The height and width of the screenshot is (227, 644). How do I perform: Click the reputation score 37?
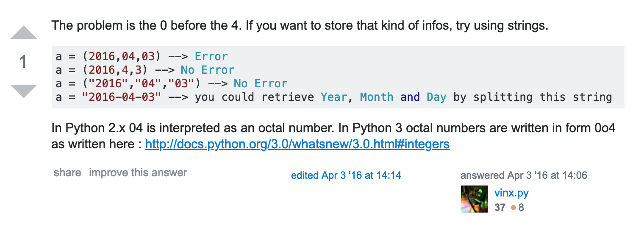[500, 208]
